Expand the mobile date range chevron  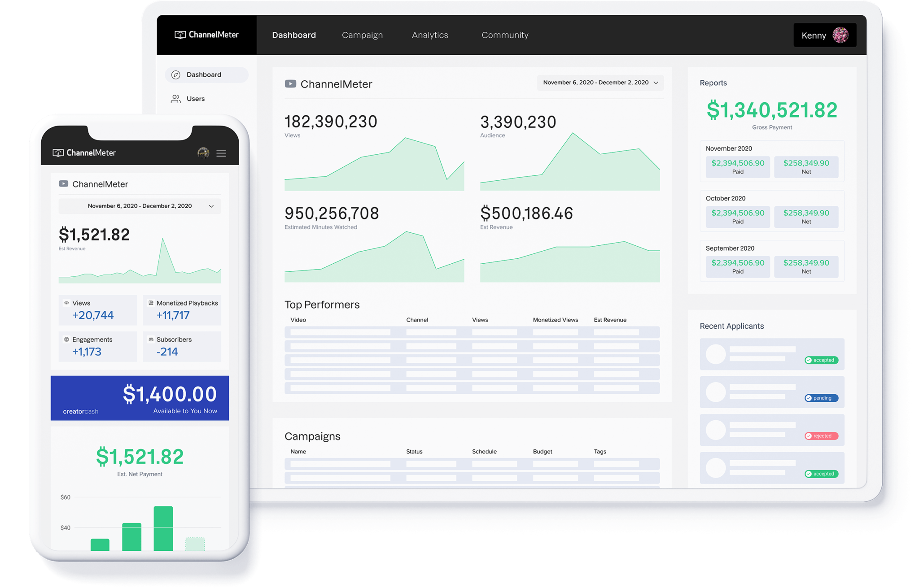(x=211, y=206)
